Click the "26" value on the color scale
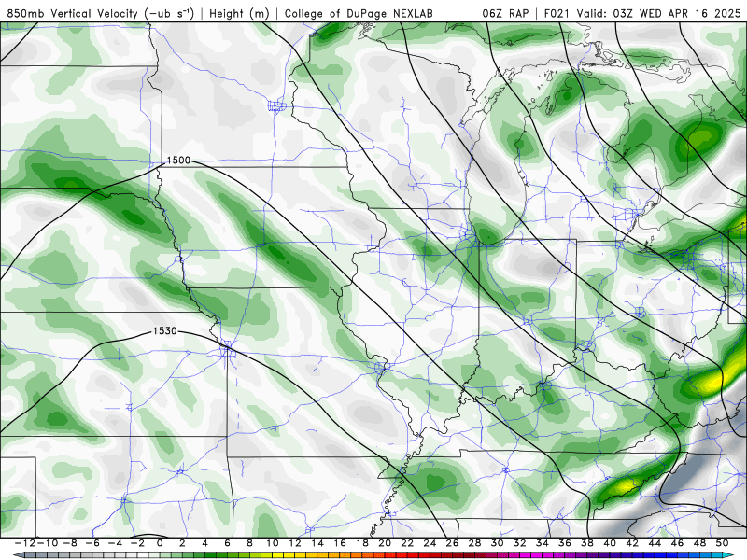 452,543
